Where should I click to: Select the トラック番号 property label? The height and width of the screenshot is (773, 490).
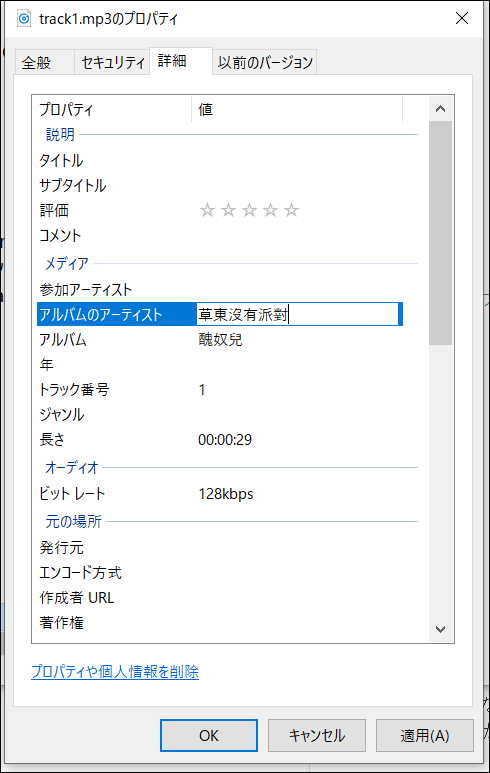coord(74,390)
